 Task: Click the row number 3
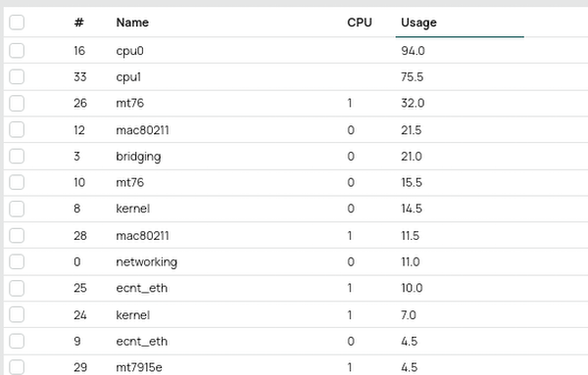(x=76, y=157)
